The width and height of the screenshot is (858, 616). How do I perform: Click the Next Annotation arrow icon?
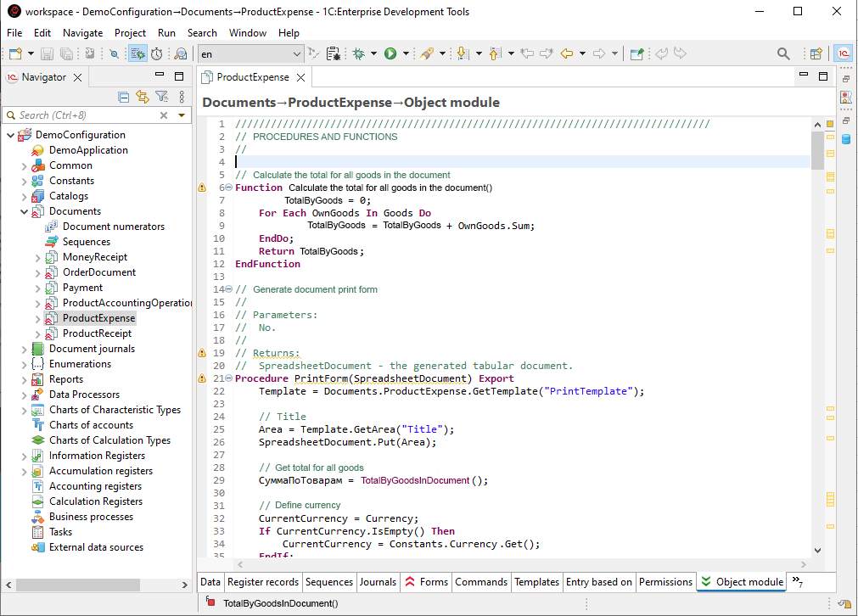462,53
